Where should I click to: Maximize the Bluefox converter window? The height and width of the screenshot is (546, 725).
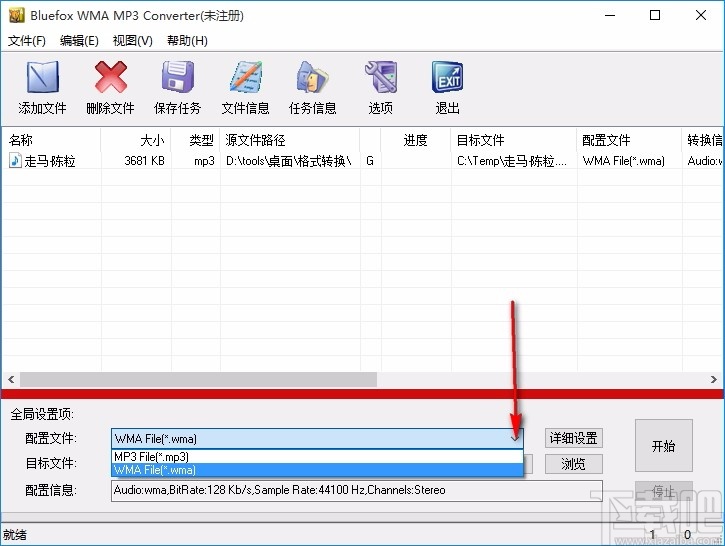pyautogui.click(x=655, y=15)
